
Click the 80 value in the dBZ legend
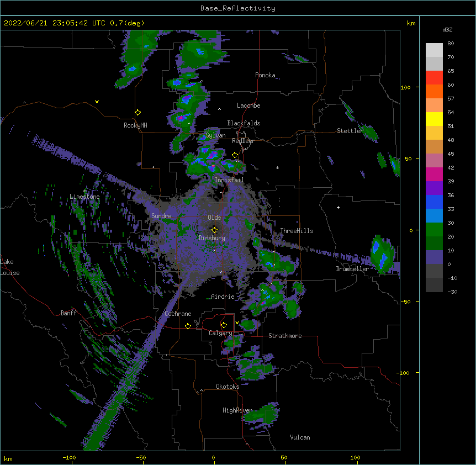451,44
